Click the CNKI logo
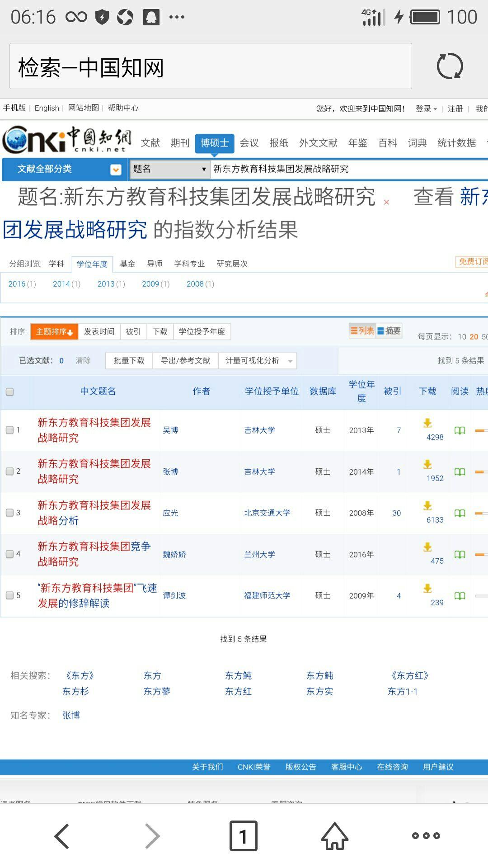Screen dimensions: 488x868 tap(67, 139)
